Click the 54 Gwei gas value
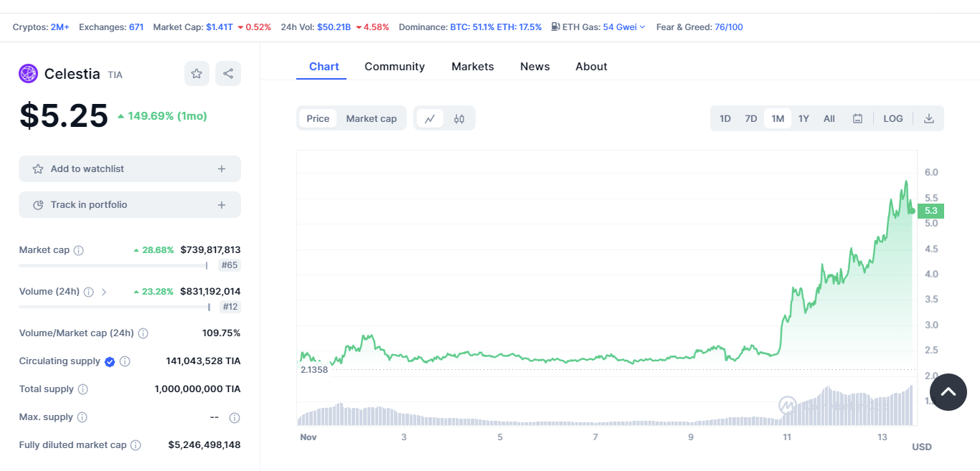This screenshot has height=471, width=980. pyautogui.click(x=620, y=27)
